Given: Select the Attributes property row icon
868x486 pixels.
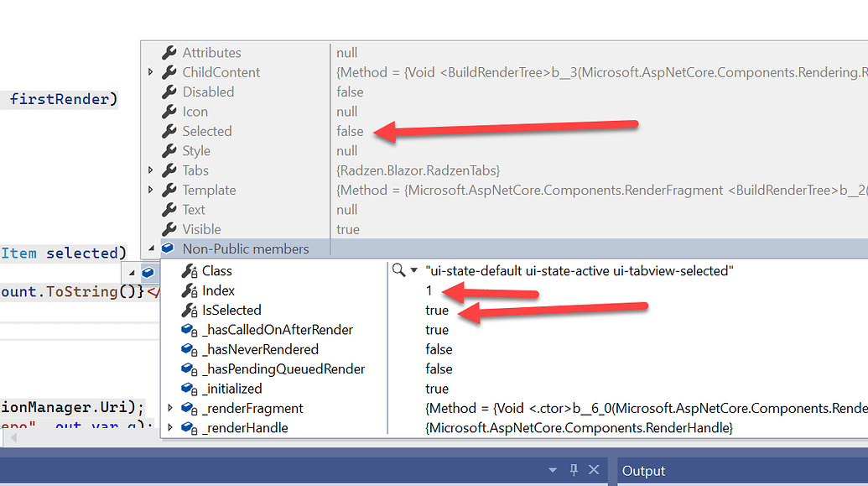Looking at the screenshot, I should (x=169, y=53).
